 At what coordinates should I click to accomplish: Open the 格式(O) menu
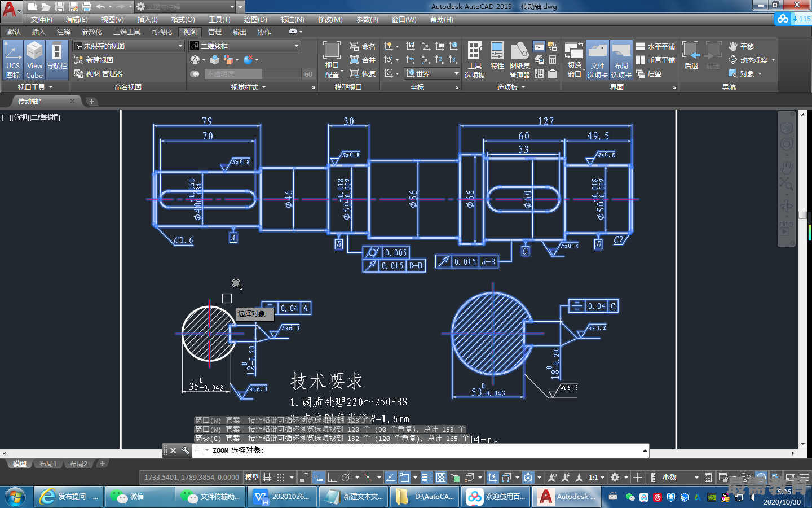pyautogui.click(x=183, y=20)
